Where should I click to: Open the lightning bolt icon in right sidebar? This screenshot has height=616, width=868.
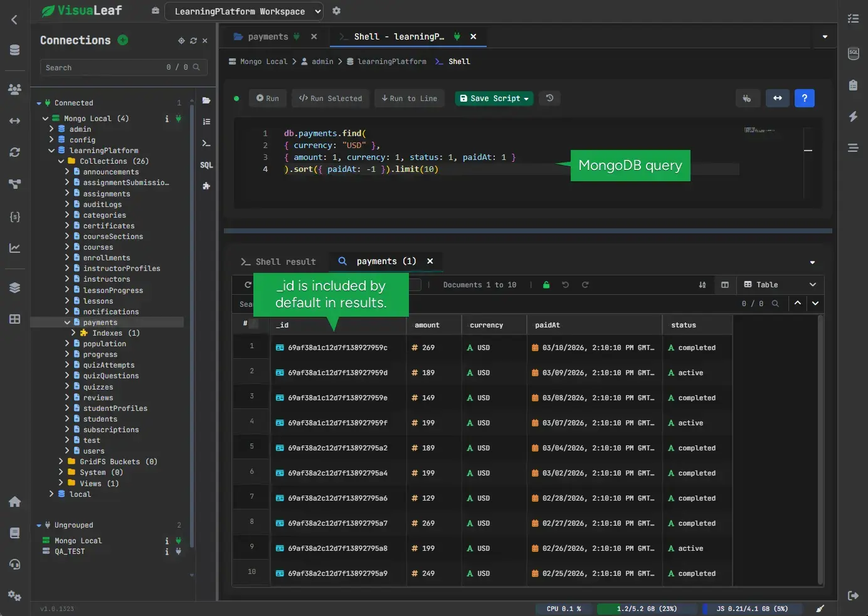pyautogui.click(x=853, y=117)
